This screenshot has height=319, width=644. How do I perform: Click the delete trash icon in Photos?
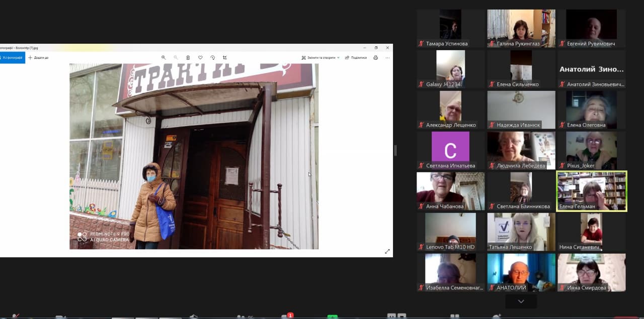pyautogui.click(x=188, y=58)
